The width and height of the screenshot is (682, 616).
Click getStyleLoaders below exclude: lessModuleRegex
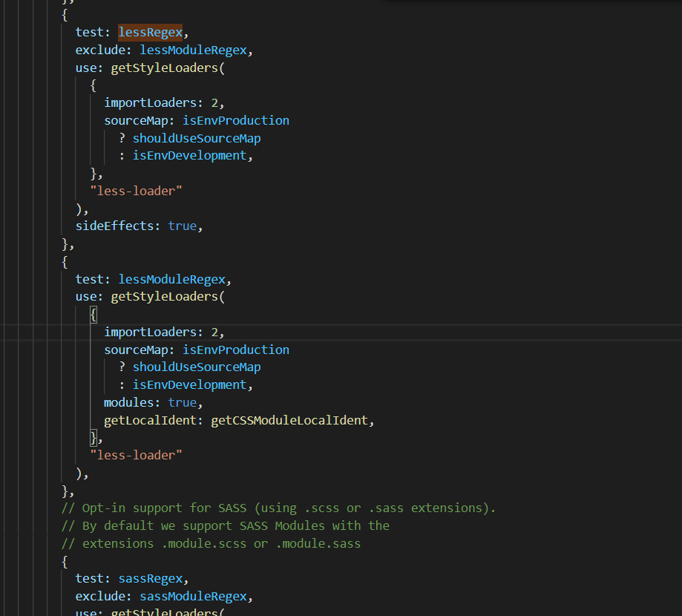click(165, 68)
